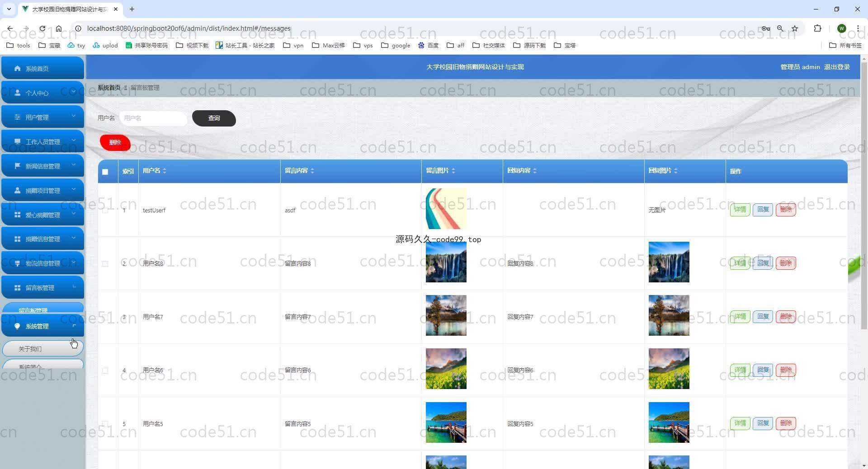
Task: Open the browser extensions puzzle icon
Action: 817,28
